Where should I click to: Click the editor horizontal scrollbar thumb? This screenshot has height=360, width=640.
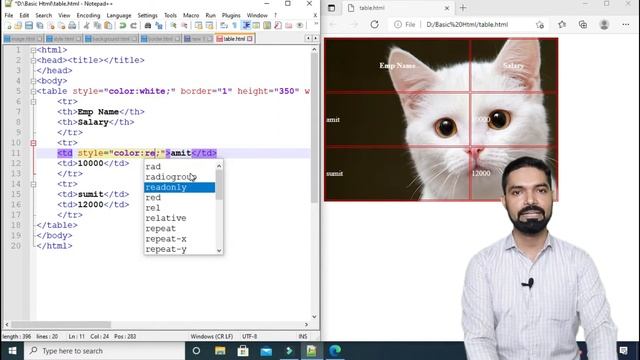click(61, 324)
